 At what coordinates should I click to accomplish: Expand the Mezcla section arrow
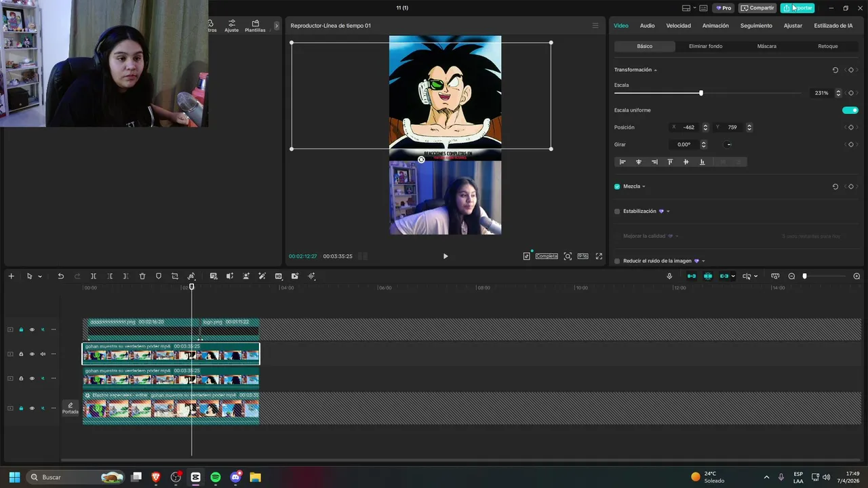(644, 186)
